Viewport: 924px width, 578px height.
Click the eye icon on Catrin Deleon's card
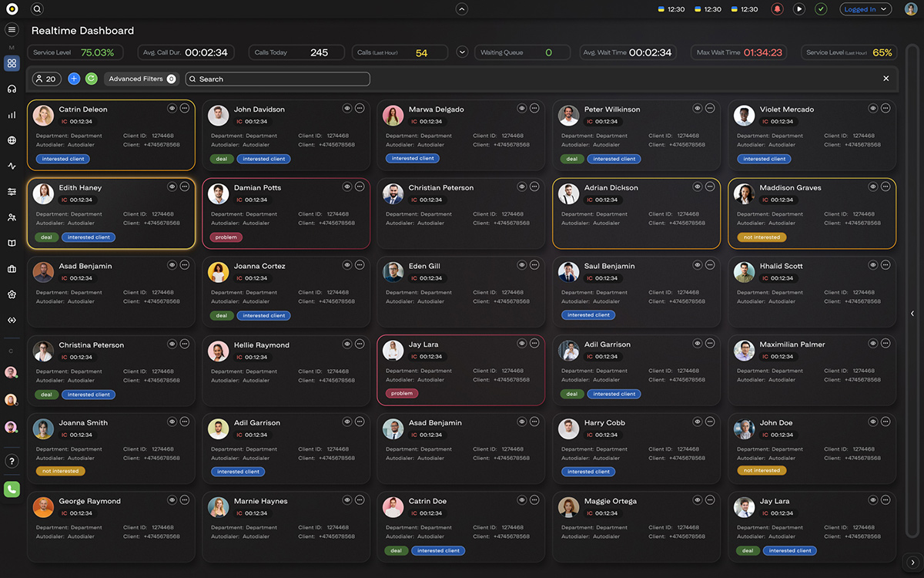[x=172, y=109]
